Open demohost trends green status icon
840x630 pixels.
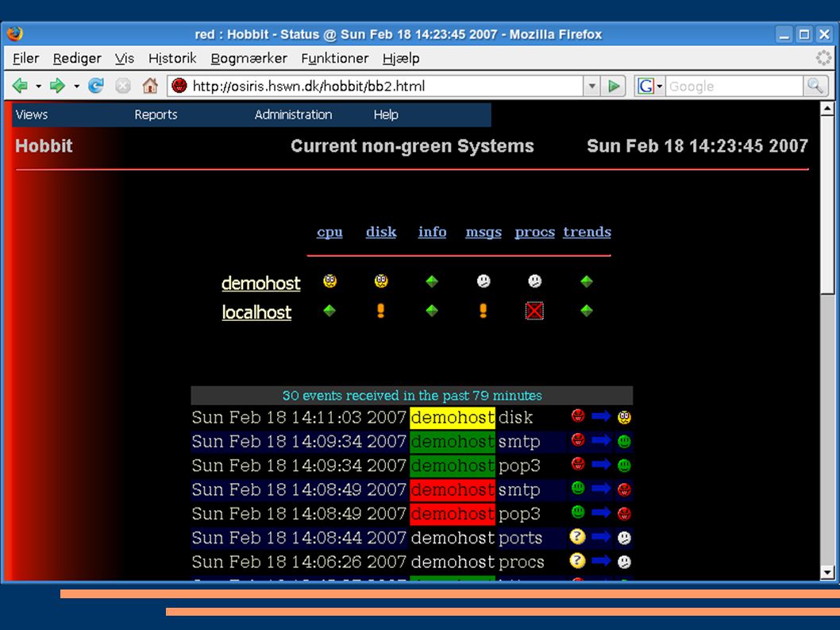(587, 281)
